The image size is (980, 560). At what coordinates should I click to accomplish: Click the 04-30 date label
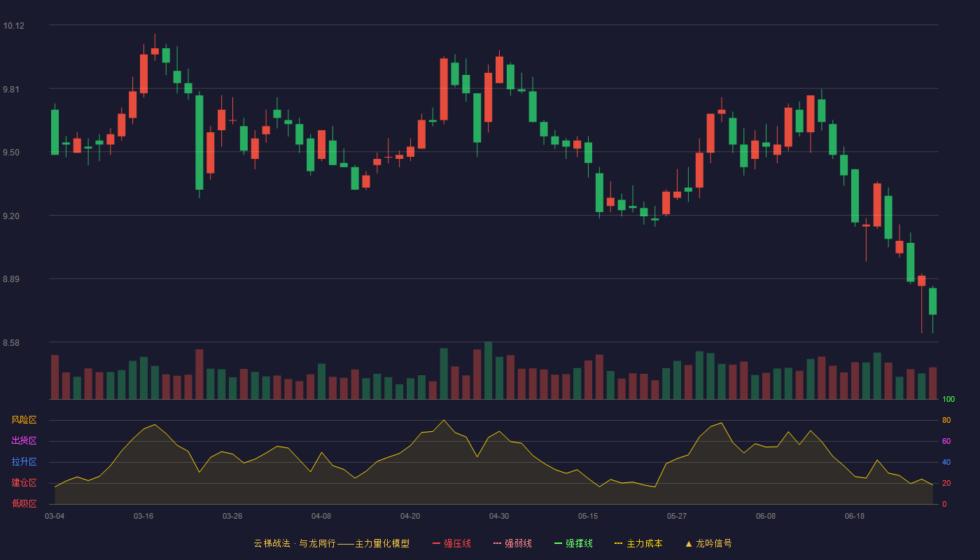coord(499,516)
